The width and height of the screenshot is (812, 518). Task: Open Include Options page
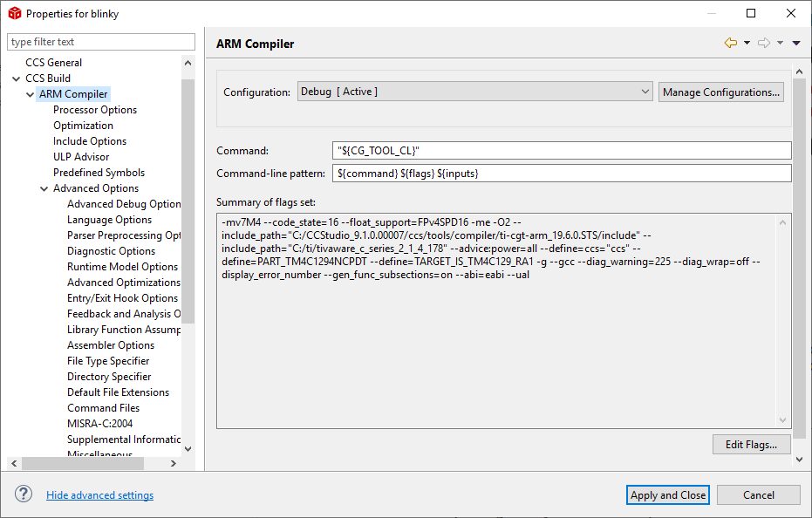pyautogui.click(x=90, y=141)
